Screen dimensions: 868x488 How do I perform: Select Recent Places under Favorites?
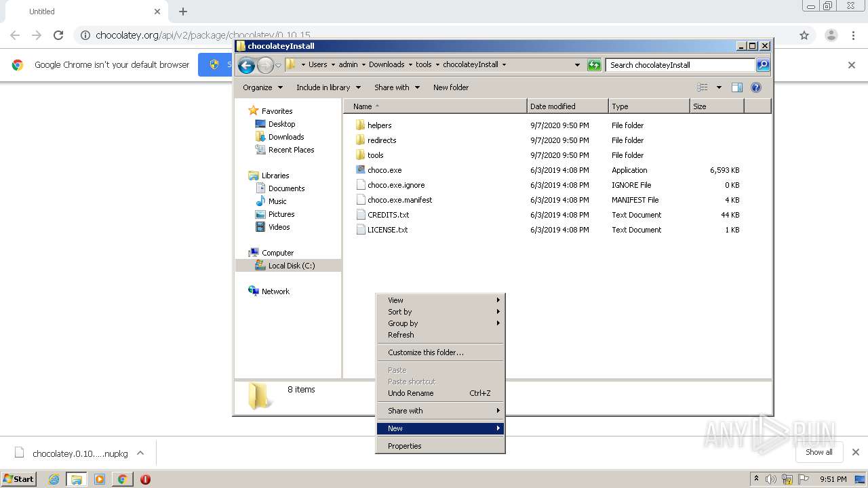[x=292, y=150]
